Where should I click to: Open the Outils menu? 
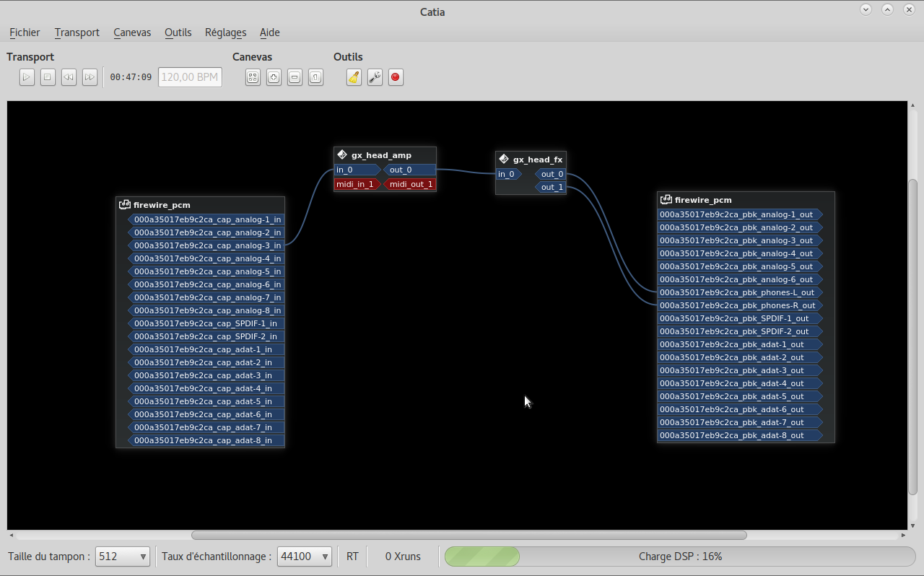[x=178, y=32]
